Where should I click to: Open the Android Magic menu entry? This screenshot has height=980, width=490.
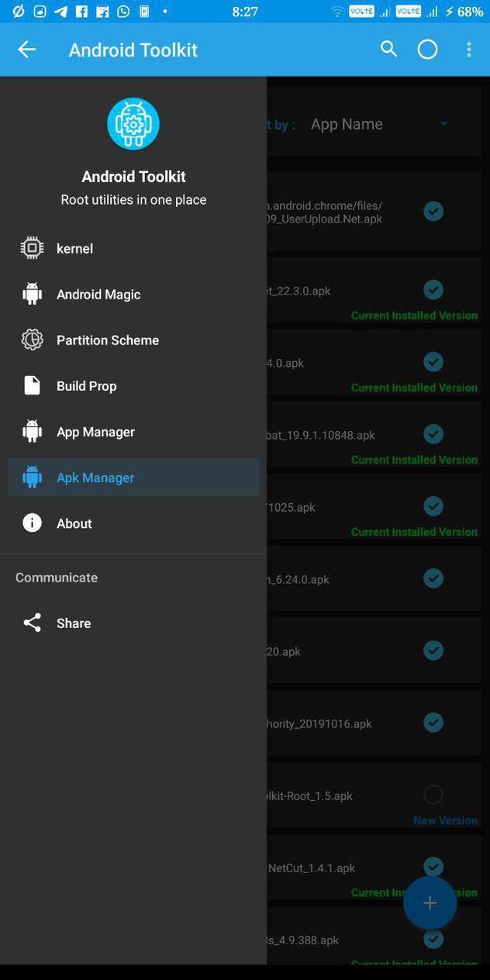click(x=133, y=294)
